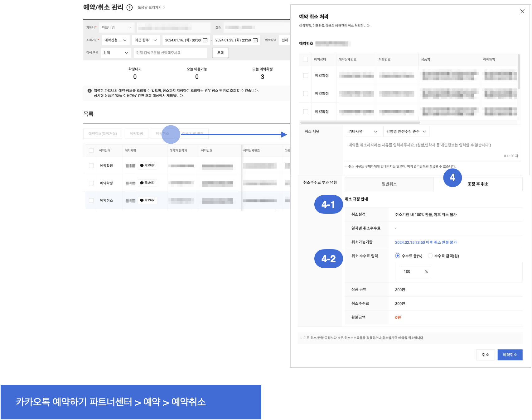The image size is (532, 420).
Task: Click 톡보내기 chat icon in second row
Action: pyautogui.click(x=142, y=183)
